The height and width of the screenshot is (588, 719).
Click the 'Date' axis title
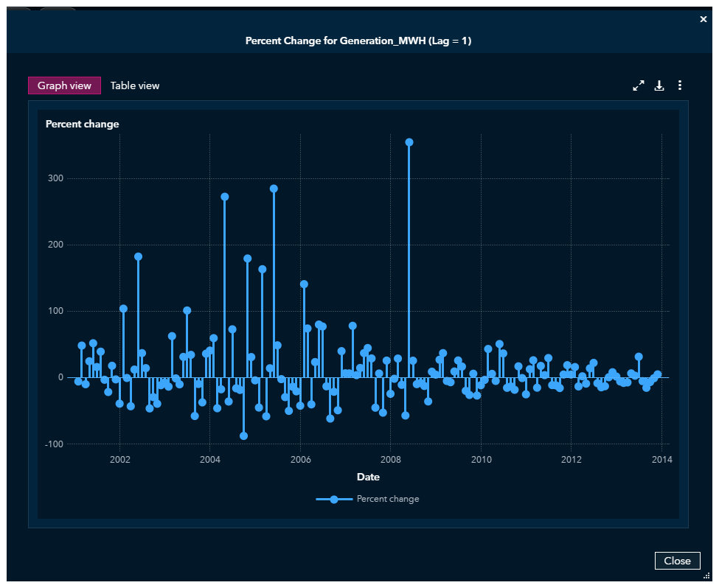click(368, 477)
